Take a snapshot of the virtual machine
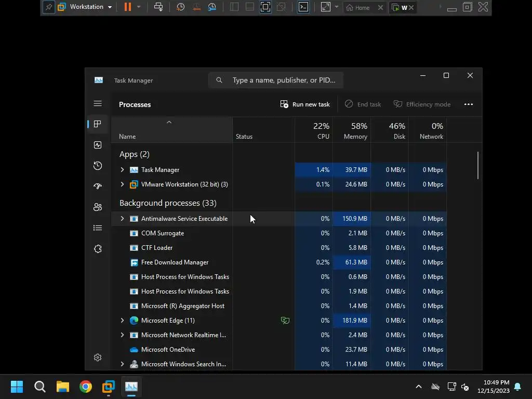This screenshot has height=399, width=532. [x=180, y=7]
